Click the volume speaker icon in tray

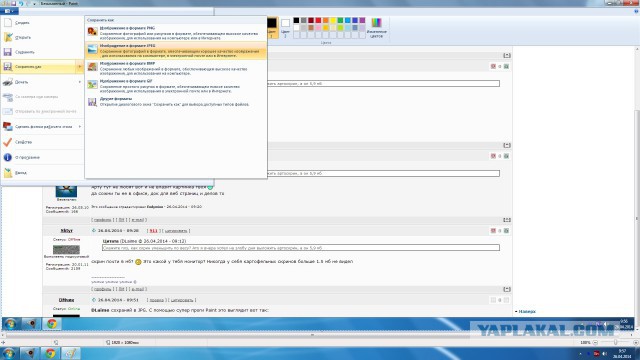click(x=604, y=353)
